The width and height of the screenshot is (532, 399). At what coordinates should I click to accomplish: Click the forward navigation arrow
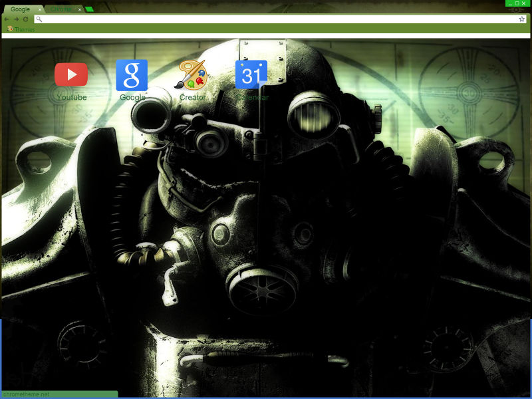point(16,19)
